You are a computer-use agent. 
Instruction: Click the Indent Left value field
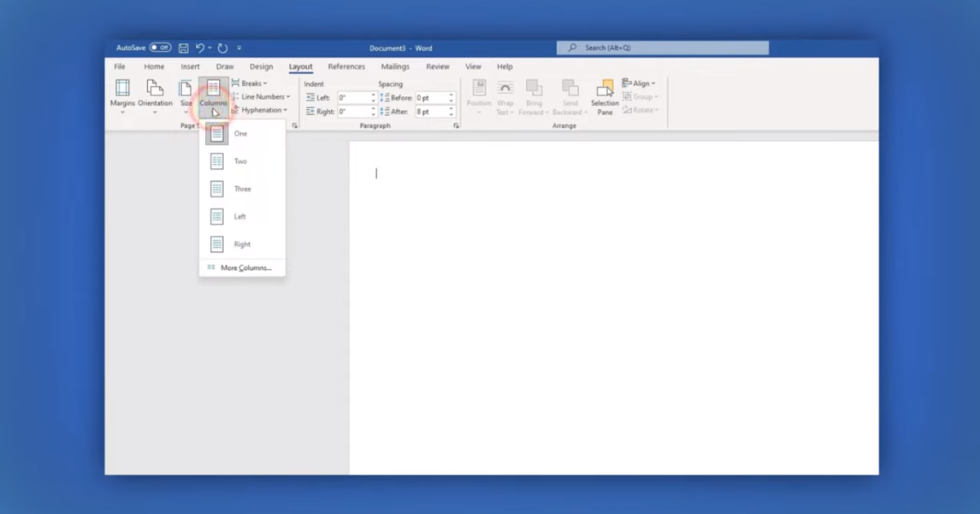click(x=353, y=98)
